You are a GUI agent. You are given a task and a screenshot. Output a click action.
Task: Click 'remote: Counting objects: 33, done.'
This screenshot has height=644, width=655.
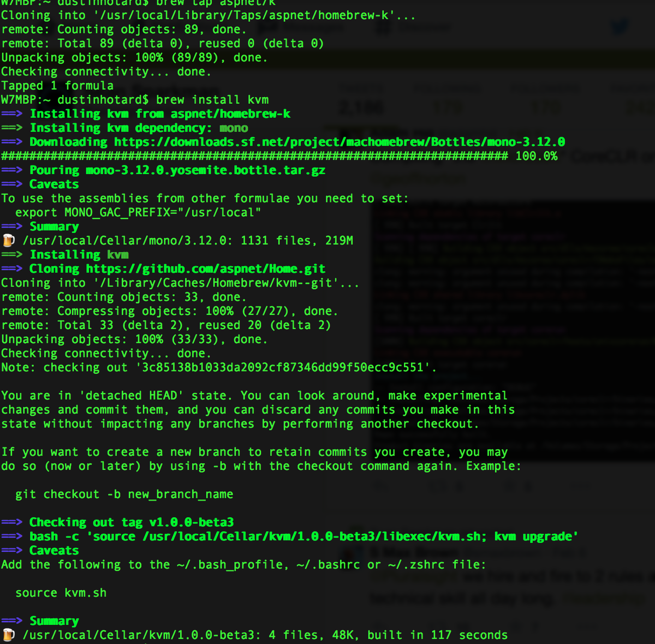[x=124, y=297]
